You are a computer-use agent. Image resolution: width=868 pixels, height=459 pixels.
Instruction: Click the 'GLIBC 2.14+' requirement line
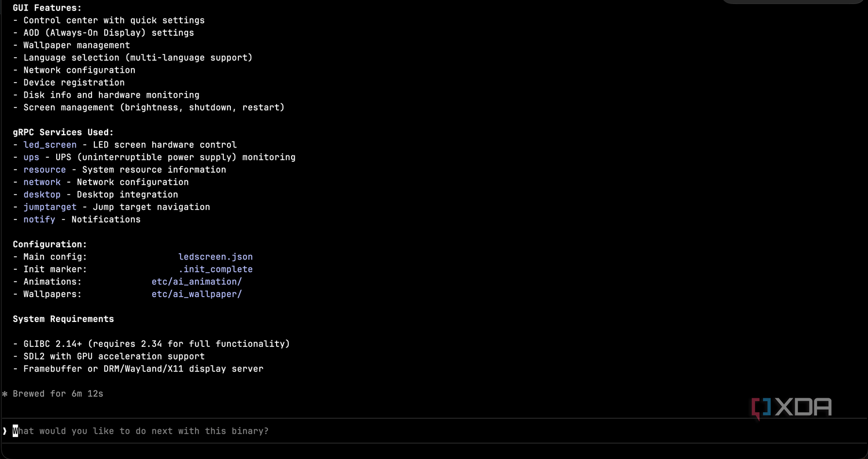pos(151,344)
